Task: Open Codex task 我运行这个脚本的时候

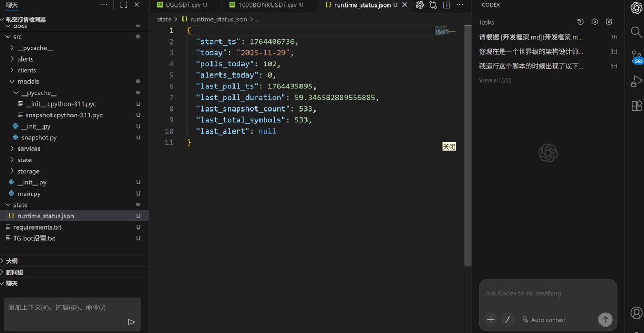Action: [x=548, y=66]
